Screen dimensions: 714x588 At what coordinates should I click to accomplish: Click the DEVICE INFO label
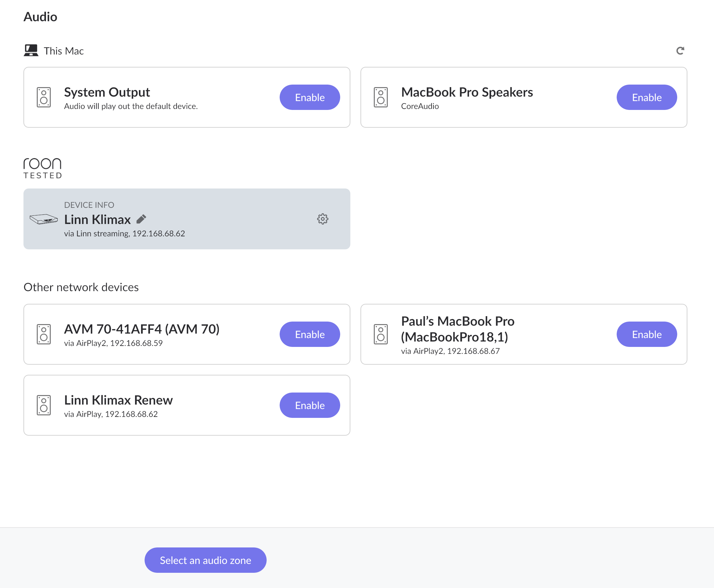coord(89,205)
